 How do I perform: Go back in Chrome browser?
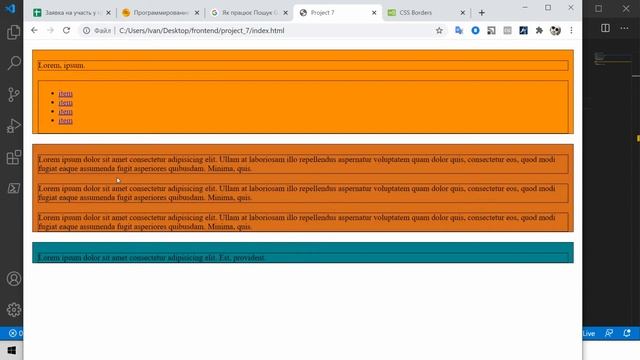pyautogui.click(x=34, y=31)
